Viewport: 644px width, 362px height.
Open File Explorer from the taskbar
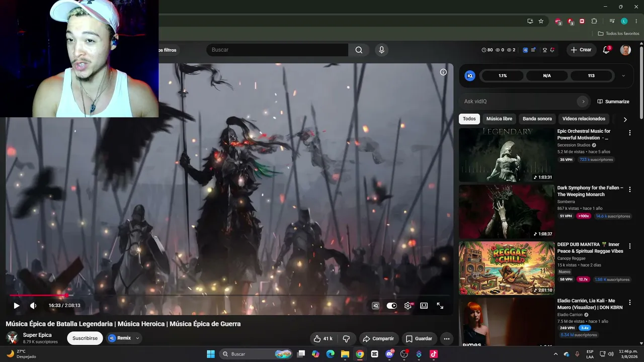(x=345, y=354)
